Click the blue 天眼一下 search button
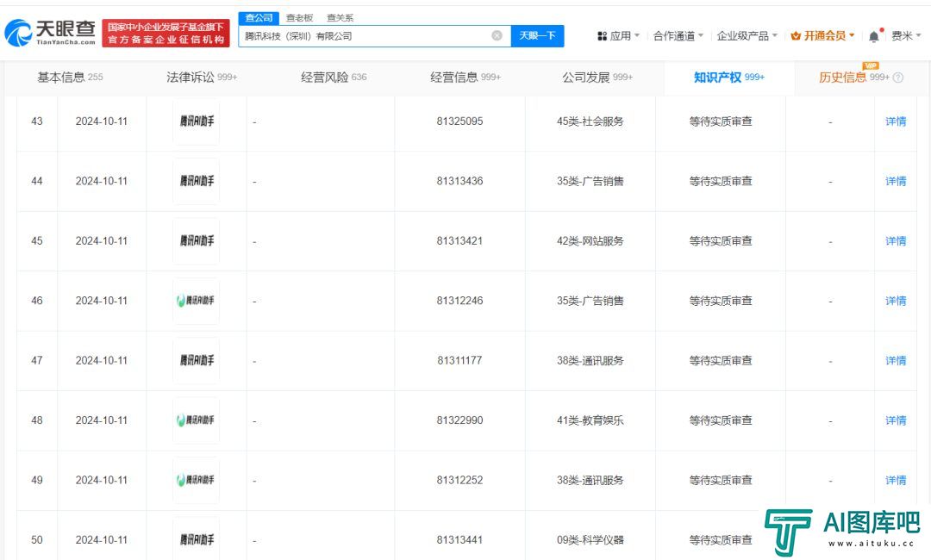 pos(536,35)
